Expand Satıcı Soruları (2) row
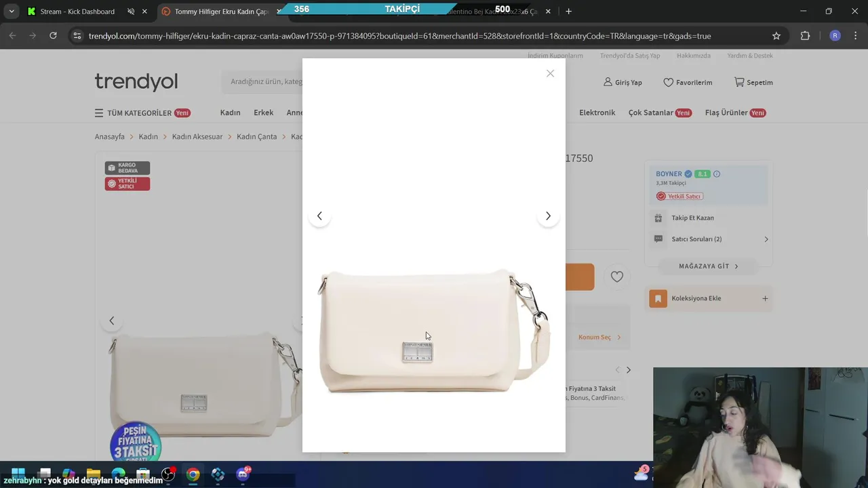The width and height of the screenshot is (868, 488). [711, 239]
